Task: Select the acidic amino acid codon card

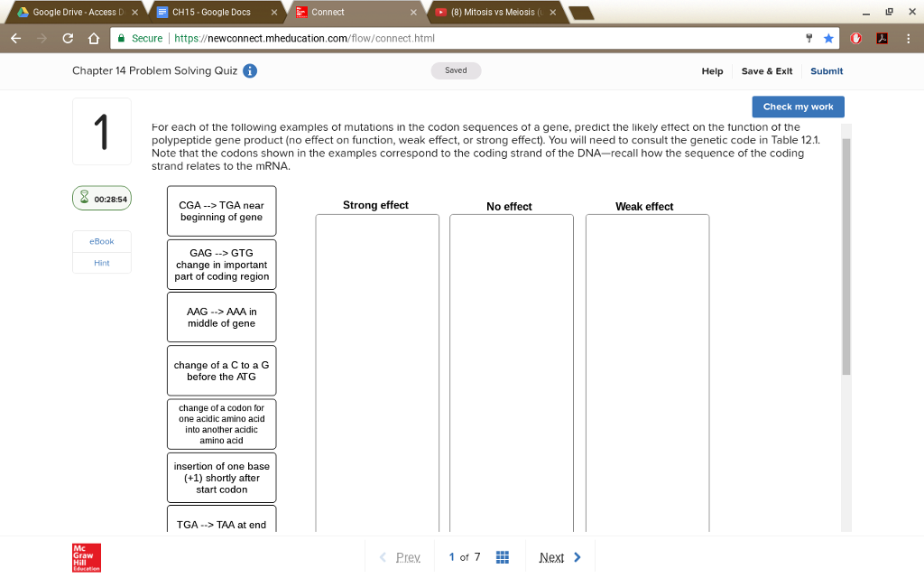Action: (x=222, y=424)
